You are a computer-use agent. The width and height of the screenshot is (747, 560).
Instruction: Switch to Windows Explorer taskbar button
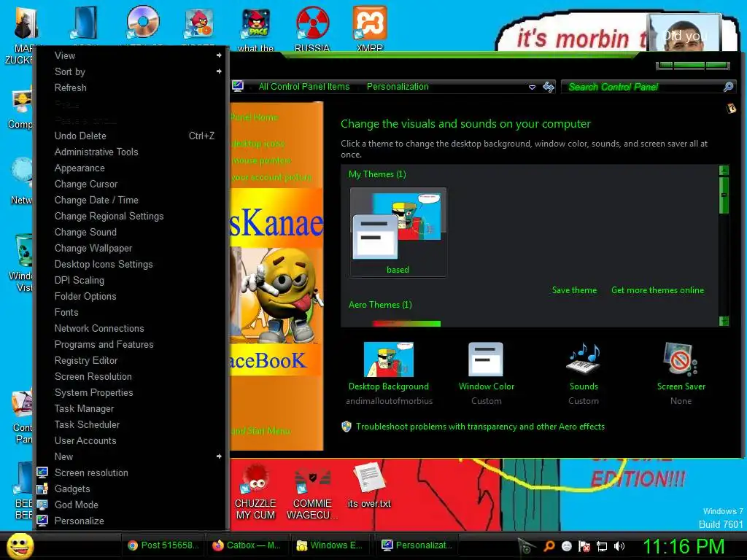(331, 545)
